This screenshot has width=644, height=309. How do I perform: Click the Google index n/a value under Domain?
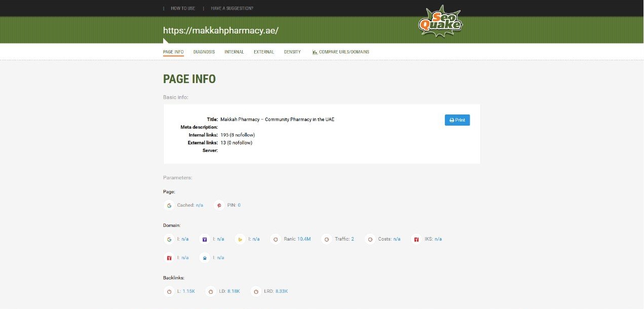click(185, 239)
